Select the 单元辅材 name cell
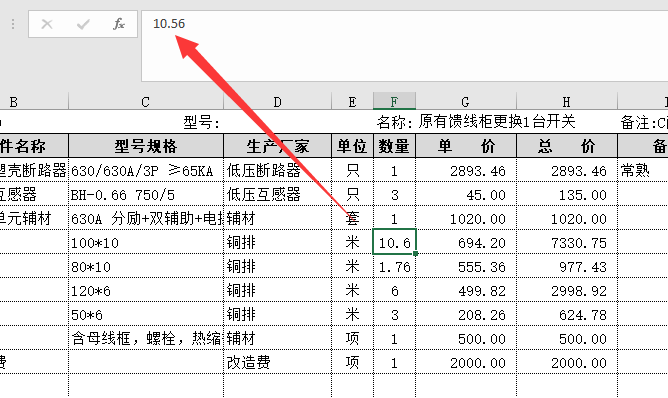668x398 pixels. 34,219
